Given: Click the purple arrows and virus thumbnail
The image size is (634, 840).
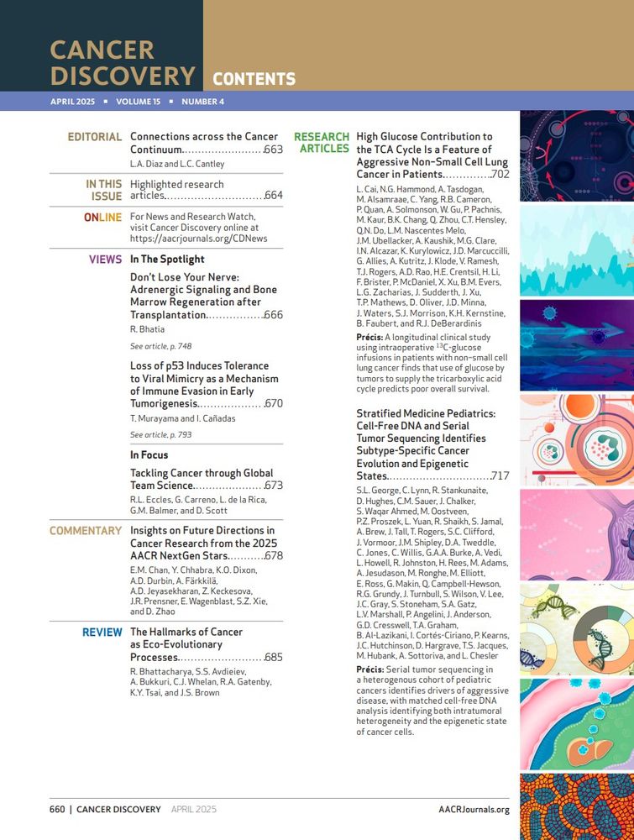Looking at the screenshot, I should (577, 345).
